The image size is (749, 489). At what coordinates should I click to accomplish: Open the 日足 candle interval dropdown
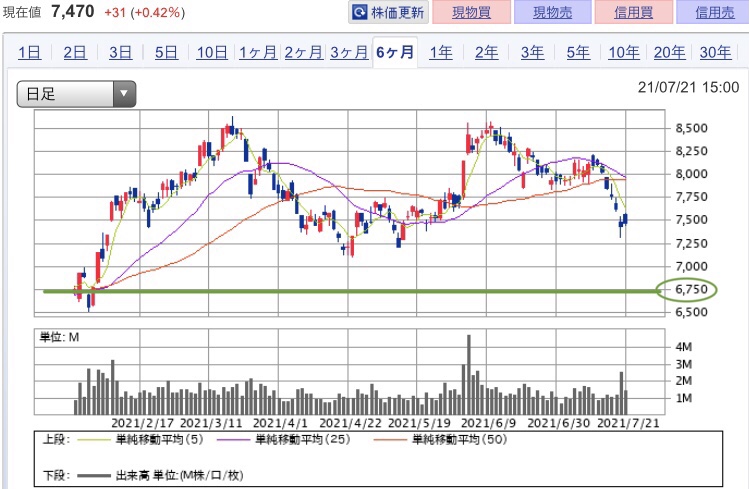(76, 94)
